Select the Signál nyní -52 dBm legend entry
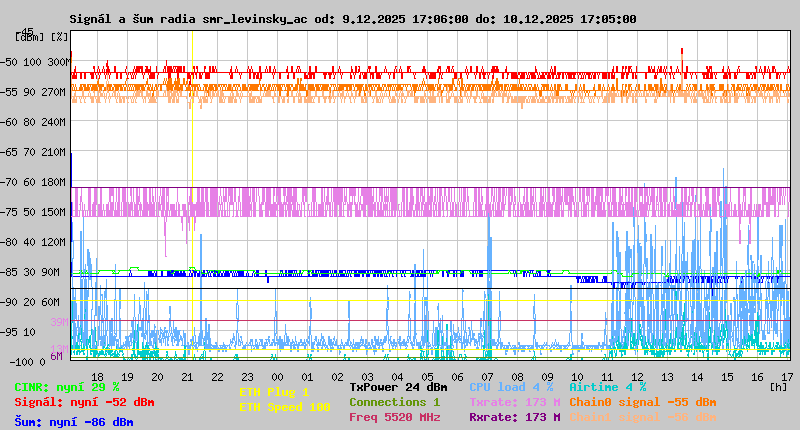This screenshot has height=430, width=800. [84, 402]
